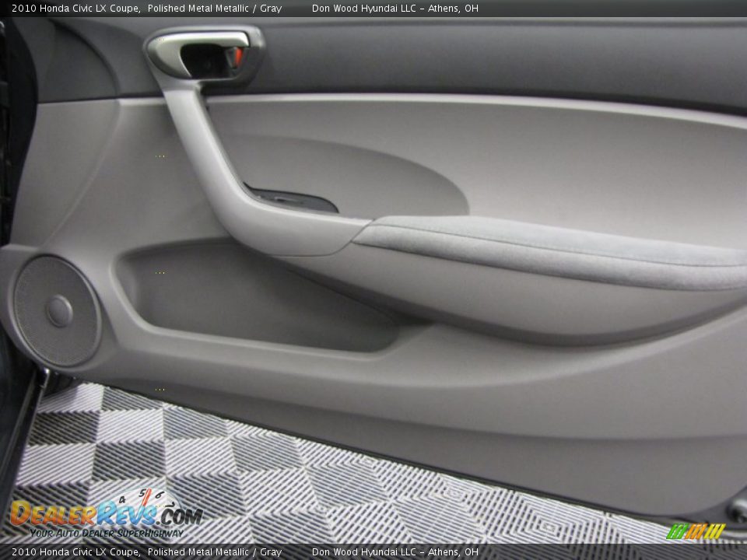Click the bottom caption text bar
This screenshot has height=560, width=747.
[x=373, y=553]
